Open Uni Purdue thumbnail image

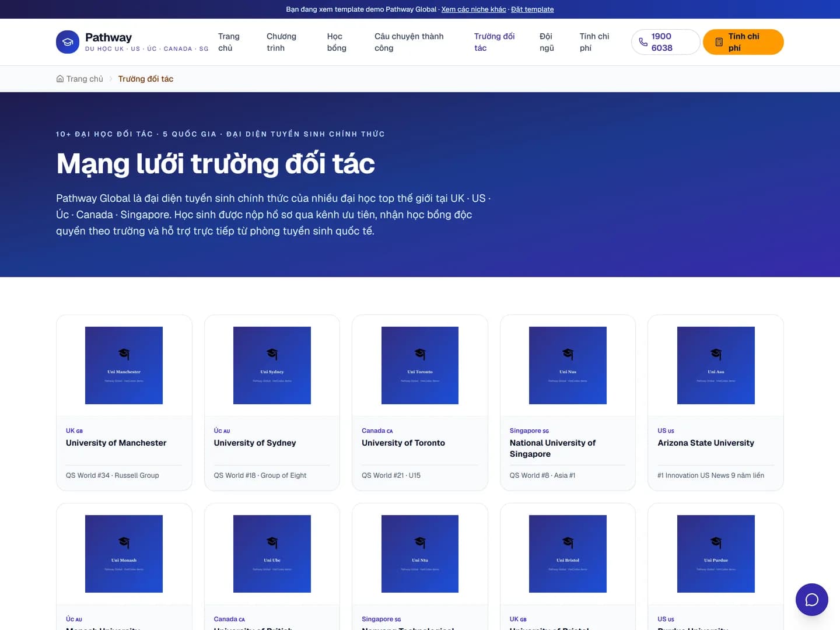tap(716, 554)
